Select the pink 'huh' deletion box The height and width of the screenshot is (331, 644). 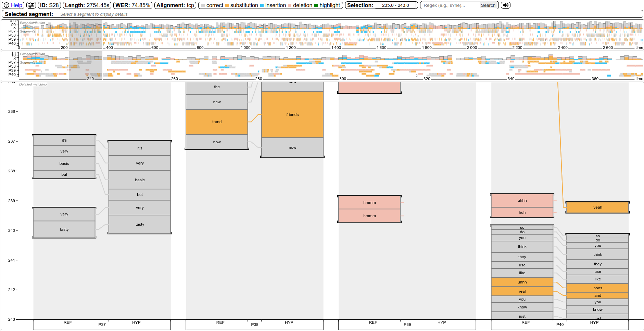pyautogui.click(x=522, y=212)
